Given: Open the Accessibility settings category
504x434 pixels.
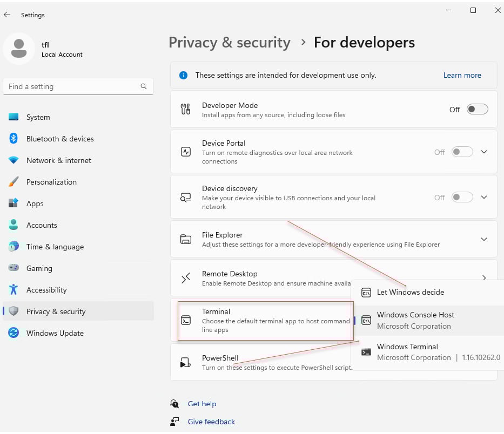Looking at the screenshot, I should click(x=78, y=289).
